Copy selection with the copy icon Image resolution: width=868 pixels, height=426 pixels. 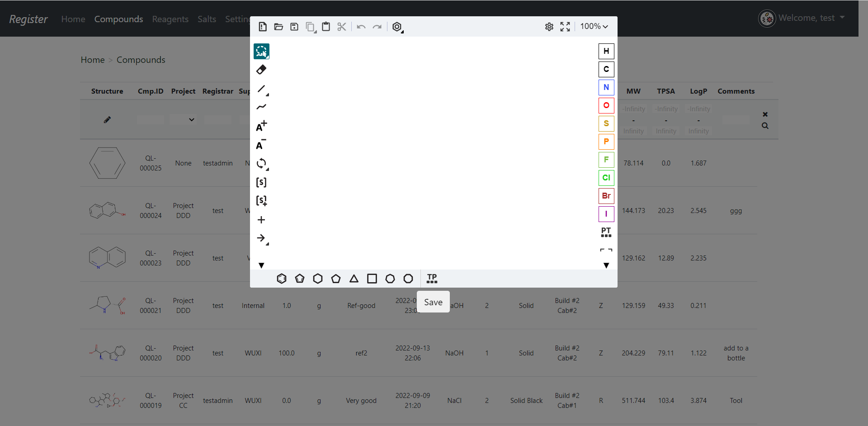point(310,27)
